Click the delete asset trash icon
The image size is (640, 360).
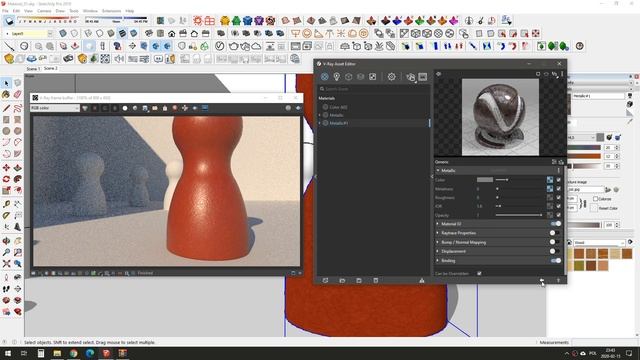point(376,280)
